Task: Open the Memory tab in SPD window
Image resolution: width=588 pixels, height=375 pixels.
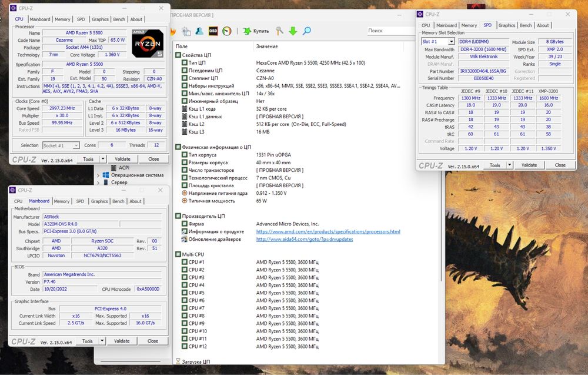Action: pyautogui.click(x=469, y=25)
